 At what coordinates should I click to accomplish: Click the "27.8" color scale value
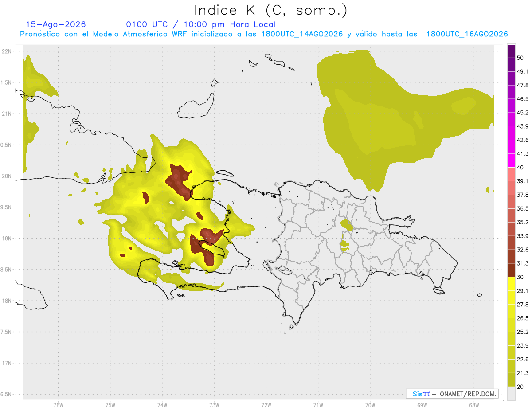(523, 305)
